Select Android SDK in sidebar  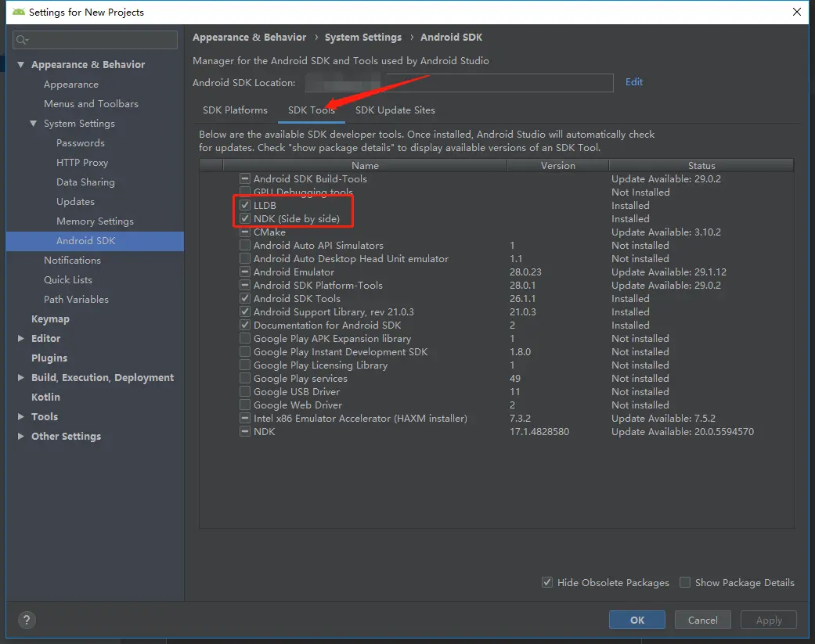(95, 241)
